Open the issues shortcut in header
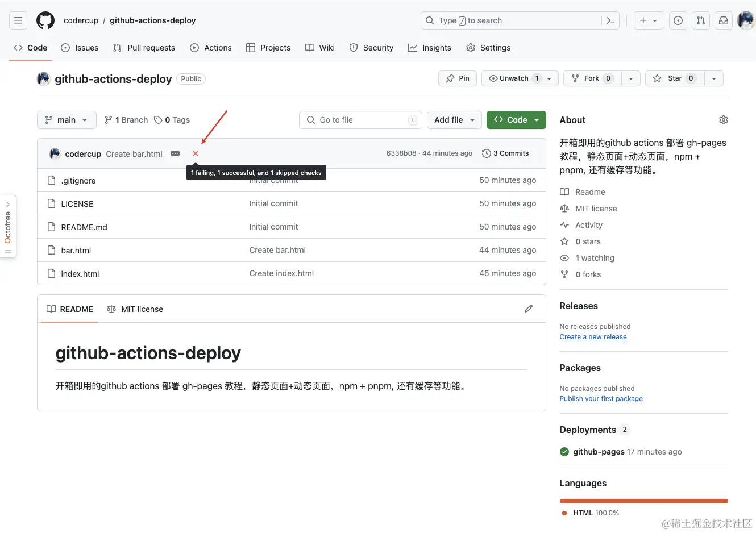This screenshot has width=756, height=533. 678,20
